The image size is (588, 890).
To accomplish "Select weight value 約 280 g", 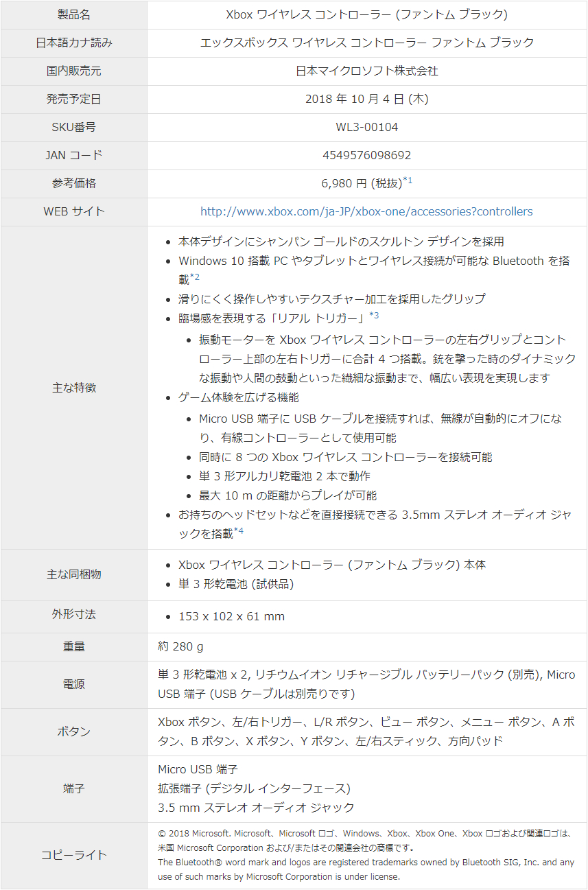I will point(180,646).
